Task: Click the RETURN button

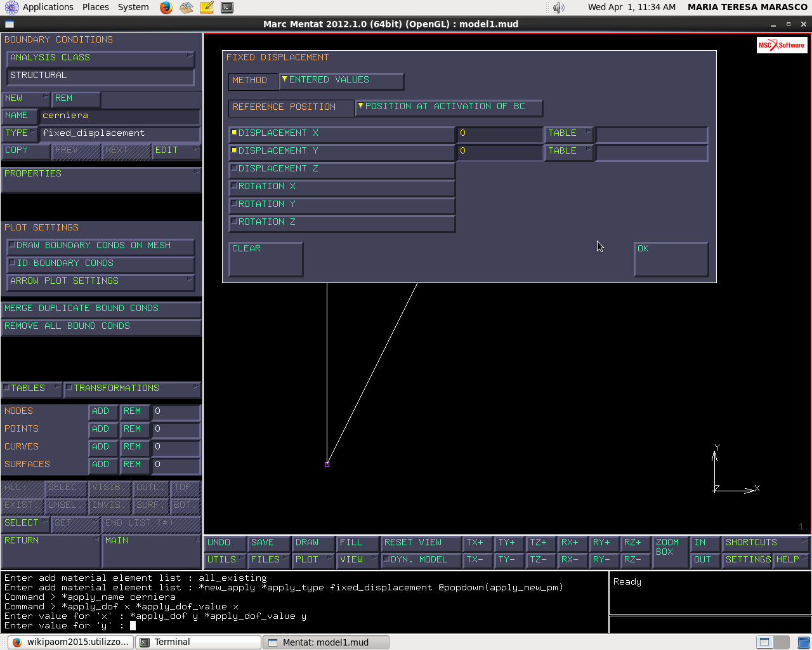Action: 51,552
